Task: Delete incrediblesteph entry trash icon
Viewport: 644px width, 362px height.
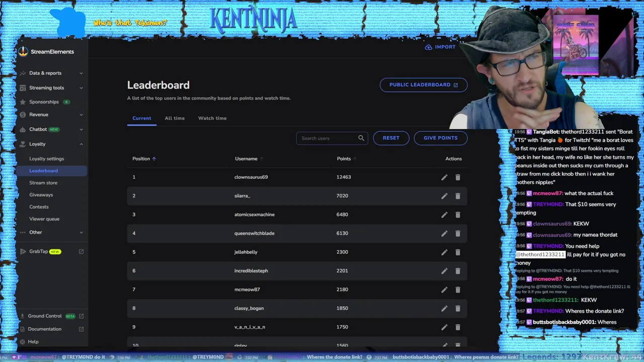Action: click(458, 271)
